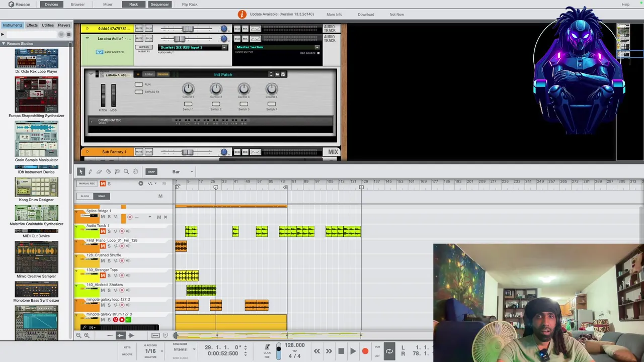Image resolution: width=644 pixels, height=362 pixels.
Task: Unmute the Audio Track 1 sequencer track
Action: coord(103,231)
